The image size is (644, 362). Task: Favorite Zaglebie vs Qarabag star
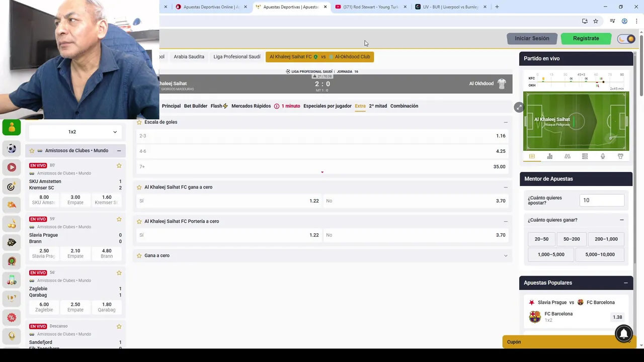click(x=119, y=273)
